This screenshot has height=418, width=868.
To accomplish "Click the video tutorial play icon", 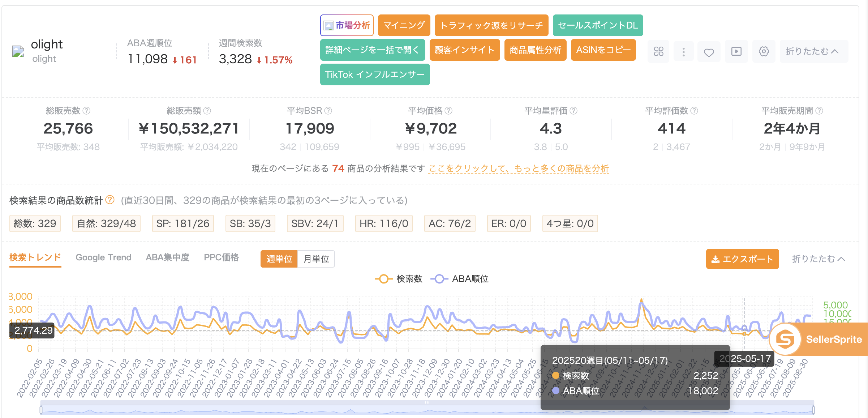I will pyautogui.click(x=736, y=51).
